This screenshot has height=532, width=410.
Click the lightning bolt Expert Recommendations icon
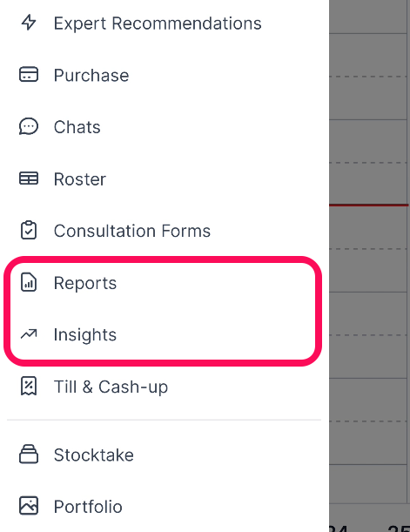(29, 23)
